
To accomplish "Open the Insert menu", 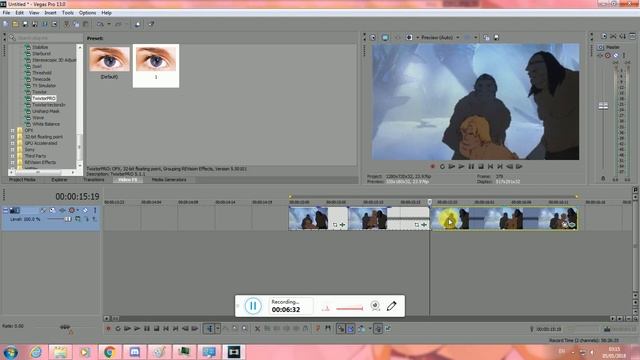I will (x=50, y=13).
